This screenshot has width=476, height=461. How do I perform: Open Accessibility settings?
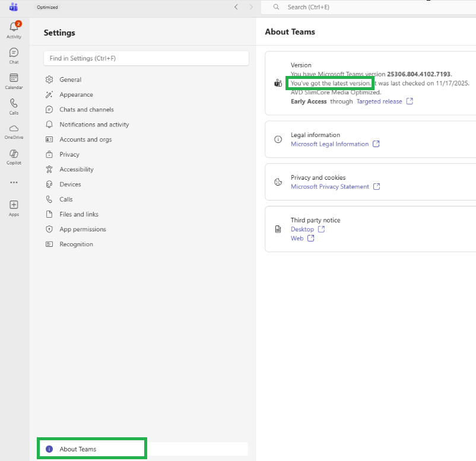pyautogui.click(x=147, y=169)
